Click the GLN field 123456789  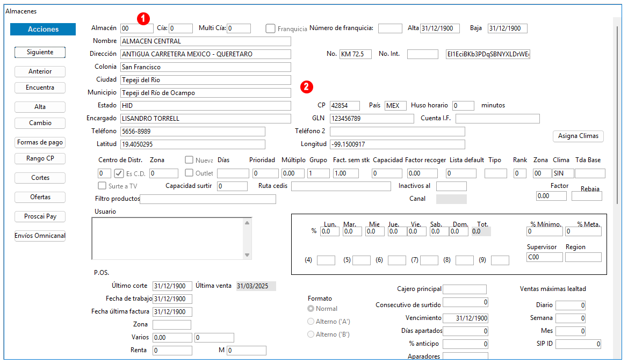click(372, 119)
